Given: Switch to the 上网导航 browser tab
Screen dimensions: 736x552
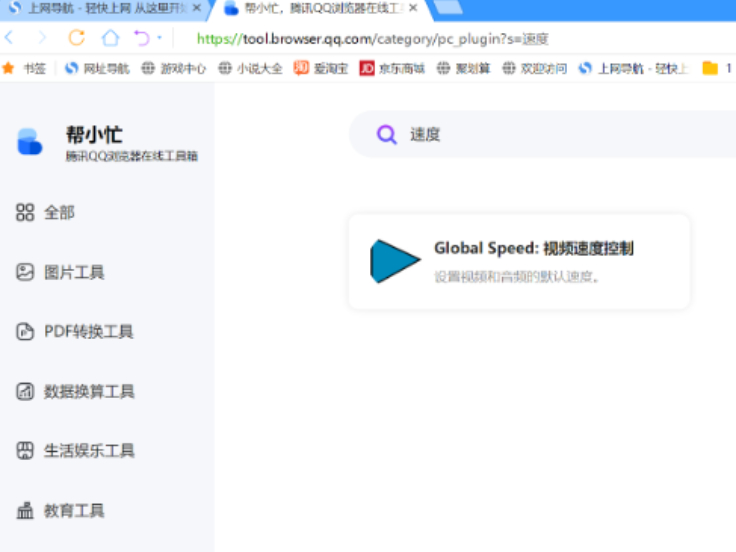Looking at the screenshot, I should pos(106,8).
